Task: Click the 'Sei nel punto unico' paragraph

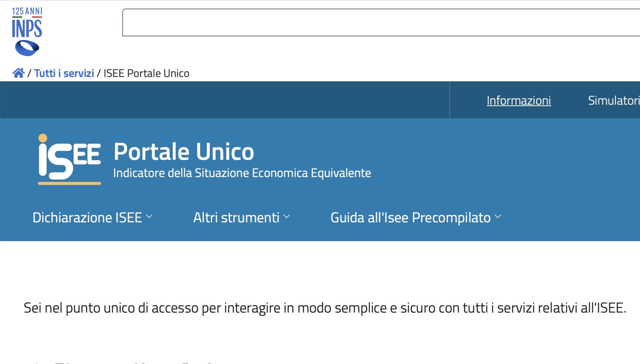Action: tap(325, 308)
